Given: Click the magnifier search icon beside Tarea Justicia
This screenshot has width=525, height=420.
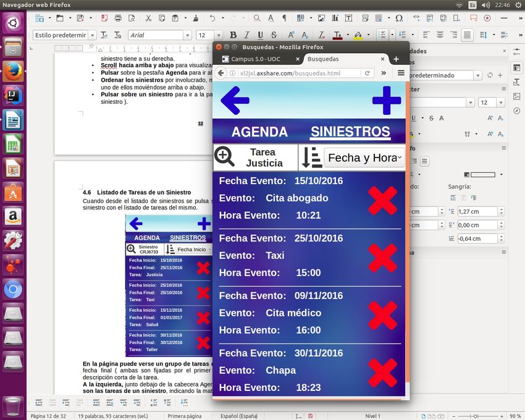Looking at the screenshot, I should [225, 157].
